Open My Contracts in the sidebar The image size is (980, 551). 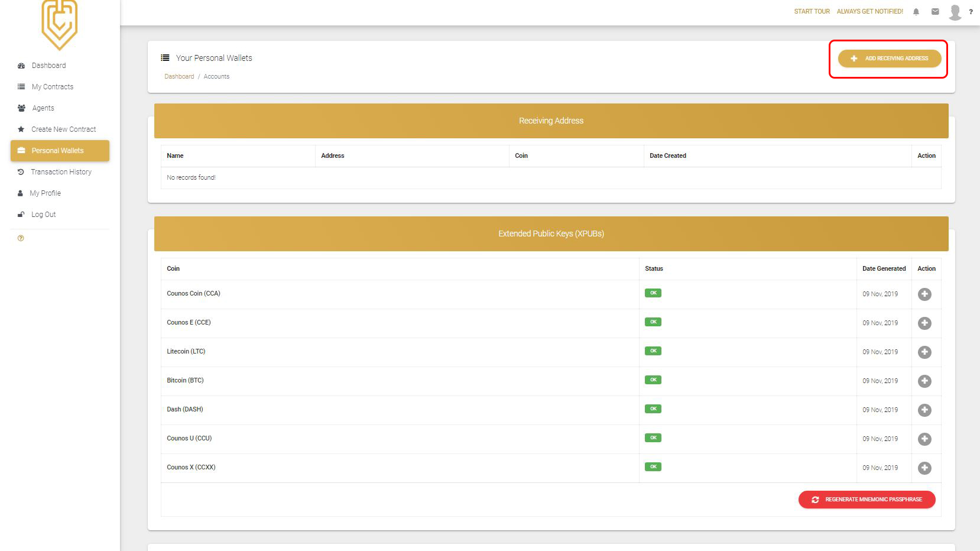click(60, 87)
